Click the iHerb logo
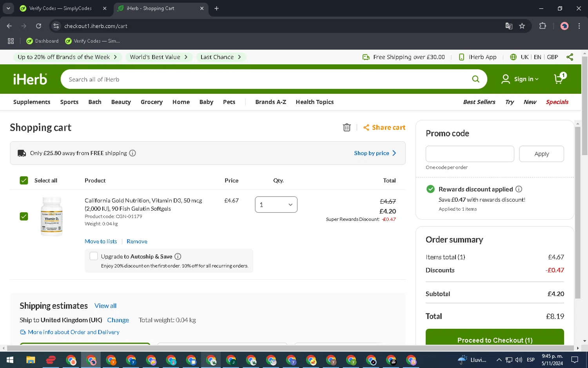 [30, 79]
